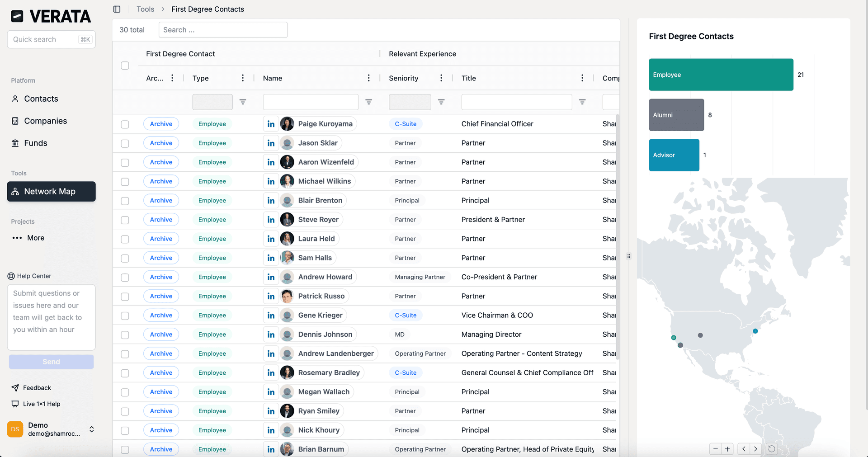868x457 pixels.
Task: Check the box for Jason Sklar
Action: [x=125, y=143]
